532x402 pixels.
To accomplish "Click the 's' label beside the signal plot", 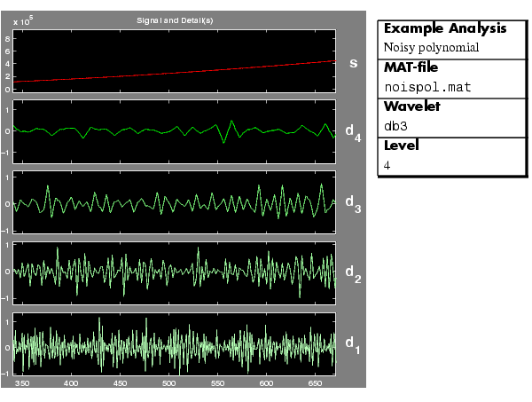I will (x=353, y=63).
